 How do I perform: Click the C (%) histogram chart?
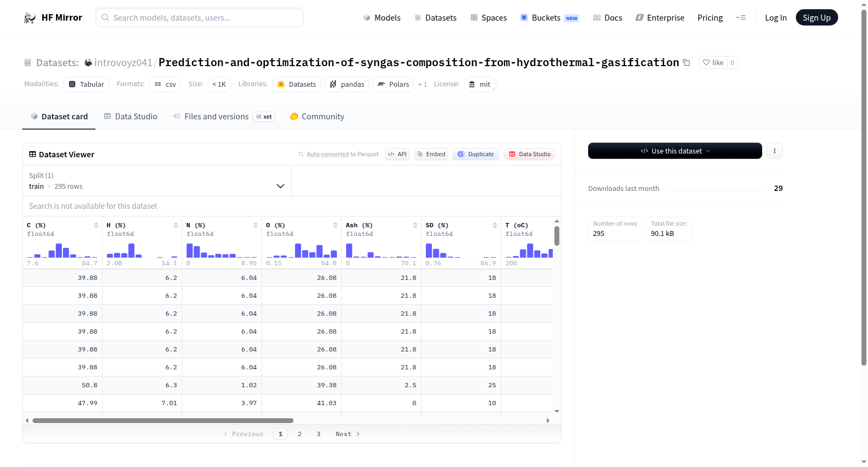point(62,250)
